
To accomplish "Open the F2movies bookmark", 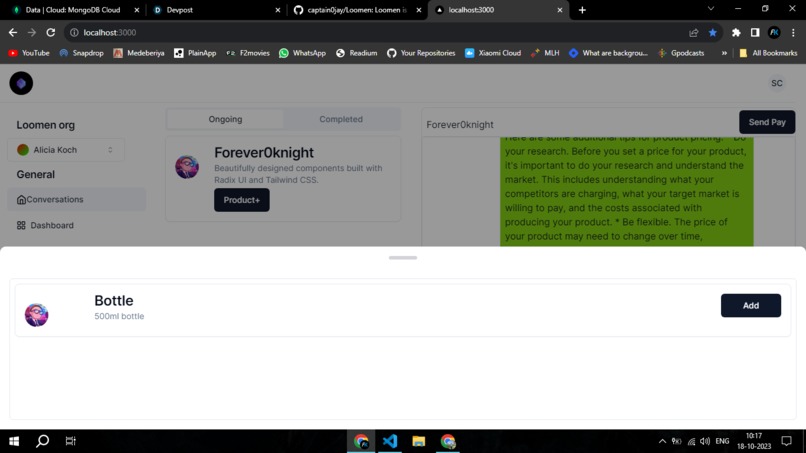I will (x=248, y=53).
